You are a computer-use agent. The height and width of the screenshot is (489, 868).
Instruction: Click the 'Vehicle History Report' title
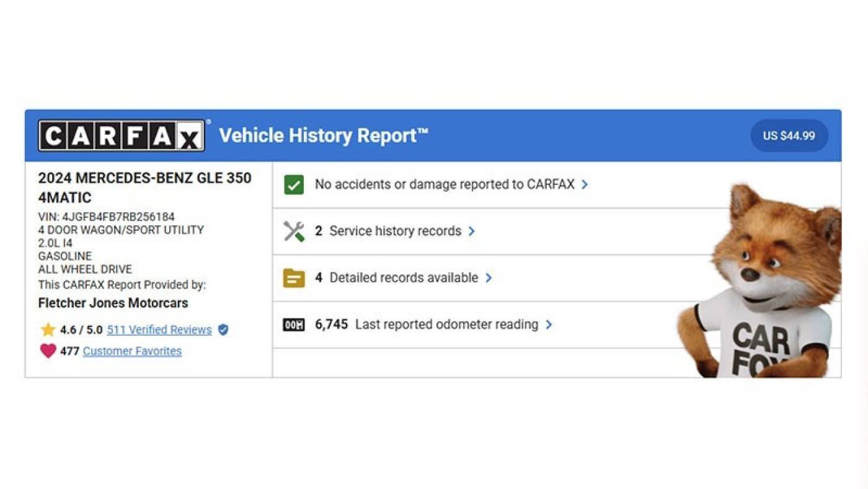[x=324, y=135]
